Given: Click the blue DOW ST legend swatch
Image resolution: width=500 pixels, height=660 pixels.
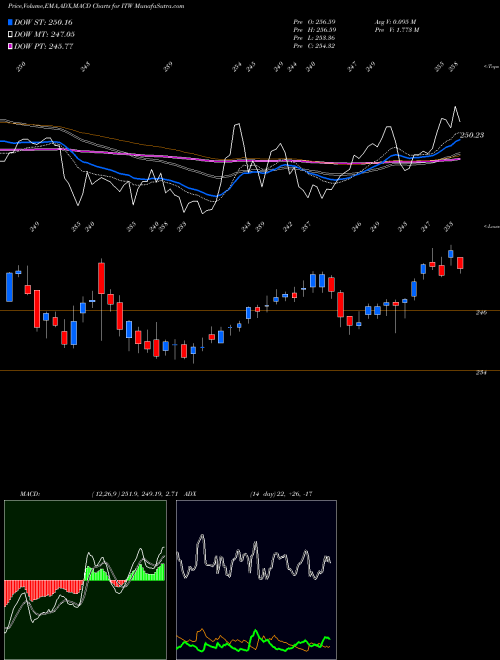Looking at the screenshot, I should pyautogui.click(x=10, y=22).
